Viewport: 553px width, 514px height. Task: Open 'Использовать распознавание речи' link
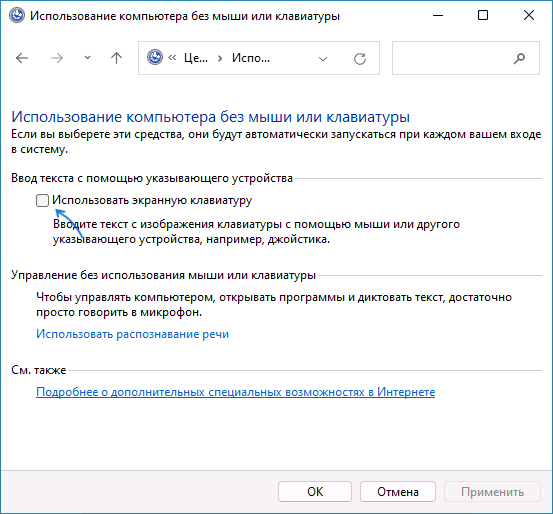[133, 334]
